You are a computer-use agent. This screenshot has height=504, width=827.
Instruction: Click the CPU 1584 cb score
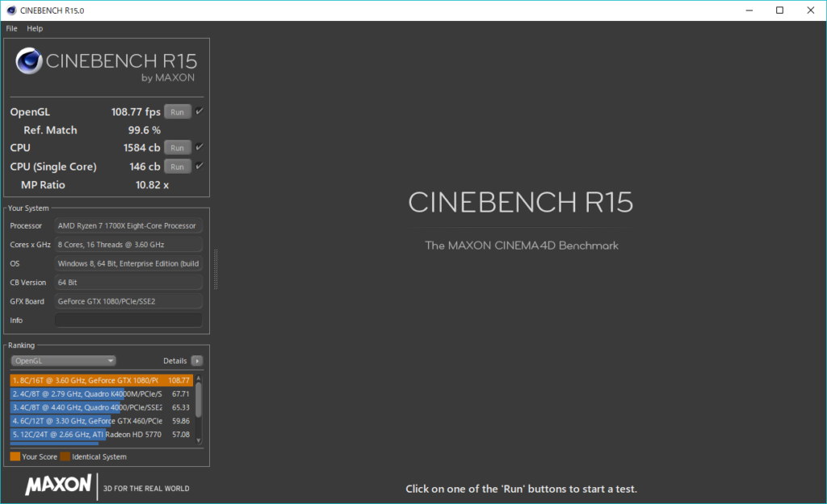click(142, 148)
